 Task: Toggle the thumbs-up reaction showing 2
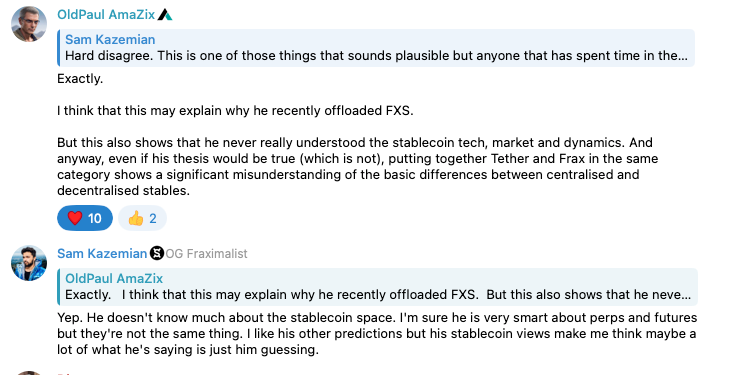coord(142,218)
